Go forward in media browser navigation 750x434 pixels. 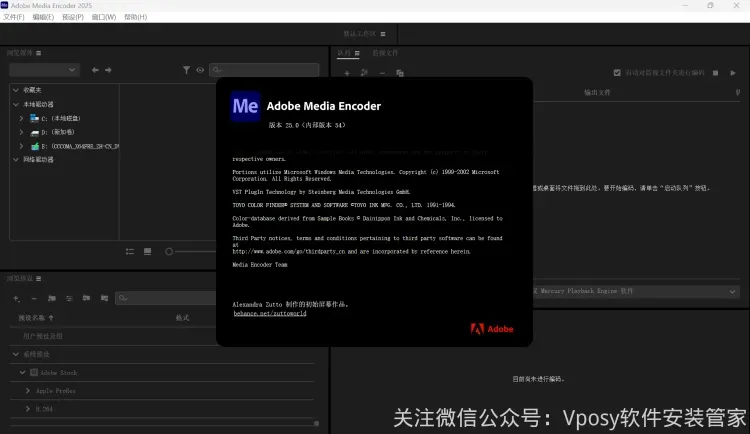[x=108, y=70]
